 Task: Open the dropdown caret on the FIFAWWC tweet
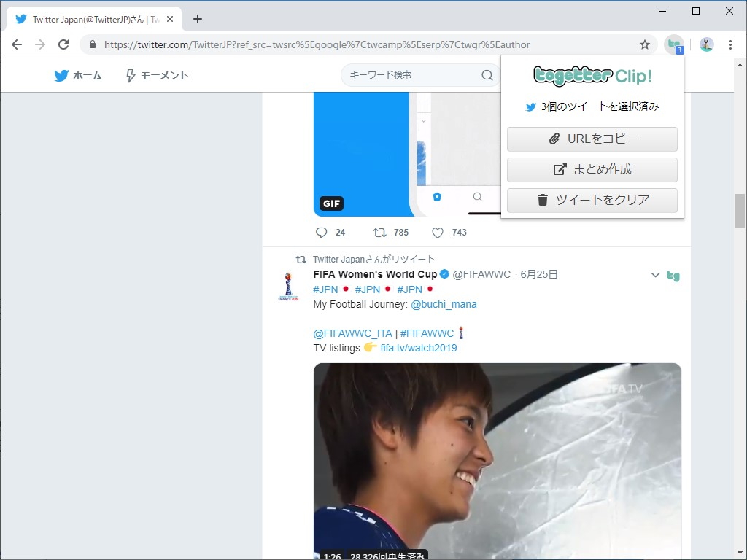pyautogui.click(x=654, y=275)
